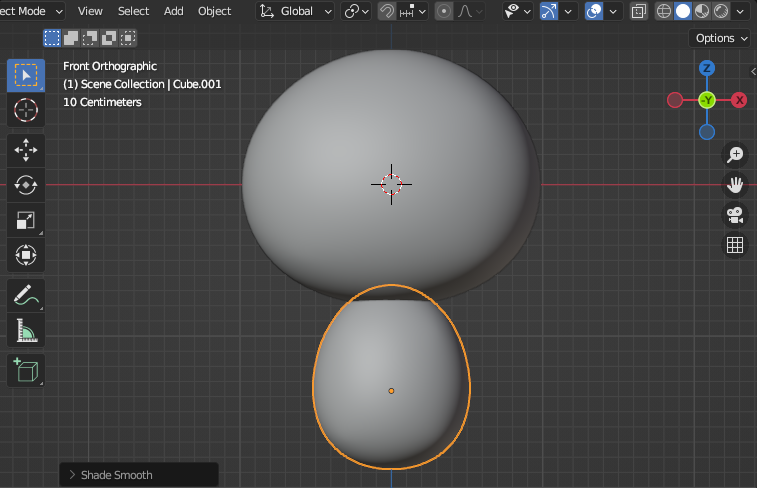
Task: Pick the Scale tool
Action: (x=26, y=221)
